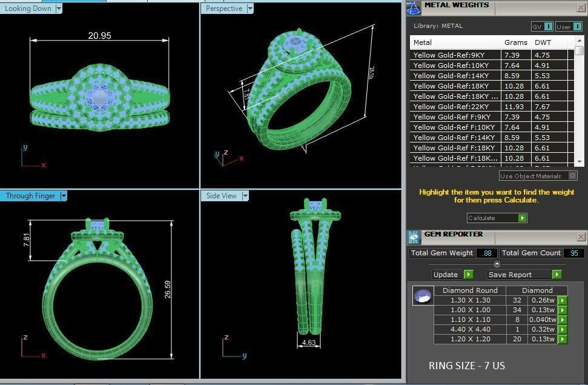The width and height of the screenshot is (588, 385).
Task: Click the Total Gem Count value field
Action: click(x=573, y=253)
